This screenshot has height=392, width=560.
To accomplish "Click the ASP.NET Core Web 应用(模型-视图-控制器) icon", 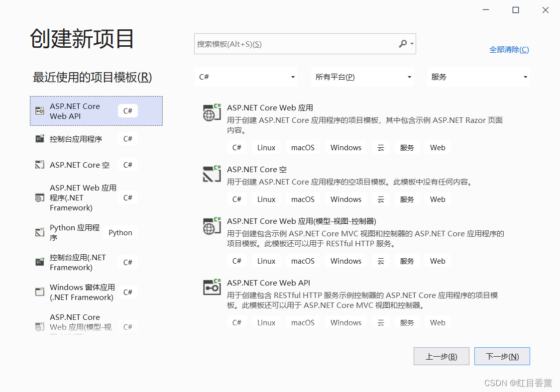I will click(x=212, y=226).
